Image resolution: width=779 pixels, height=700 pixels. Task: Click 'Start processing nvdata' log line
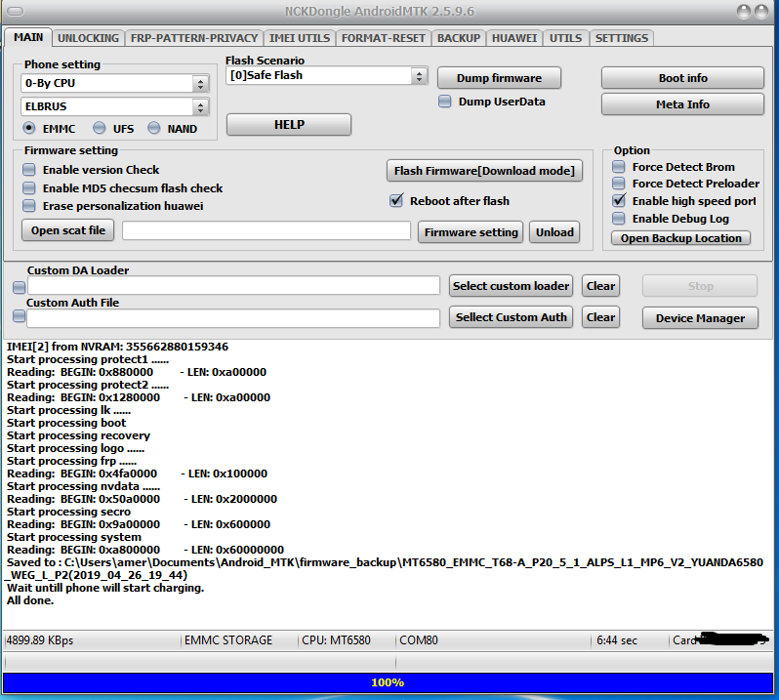[84, 486]
